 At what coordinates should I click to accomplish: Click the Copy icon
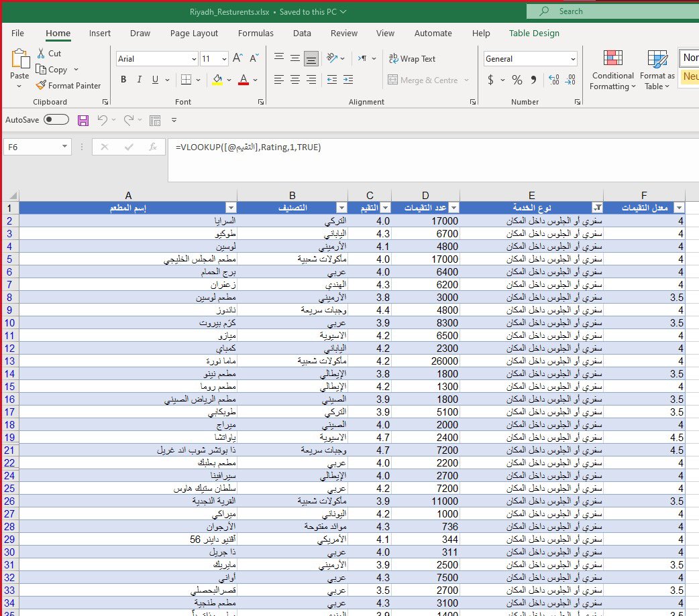(41, 70)
